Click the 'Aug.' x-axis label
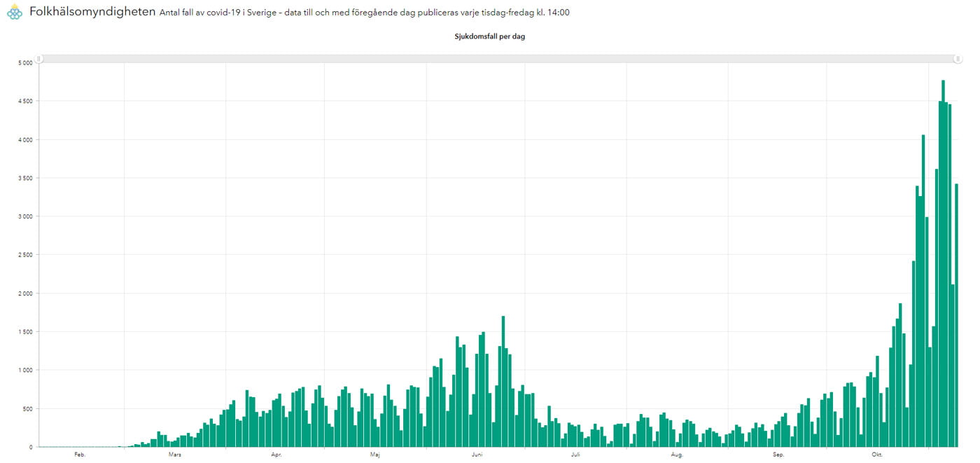980x463 pixels. 677,455
